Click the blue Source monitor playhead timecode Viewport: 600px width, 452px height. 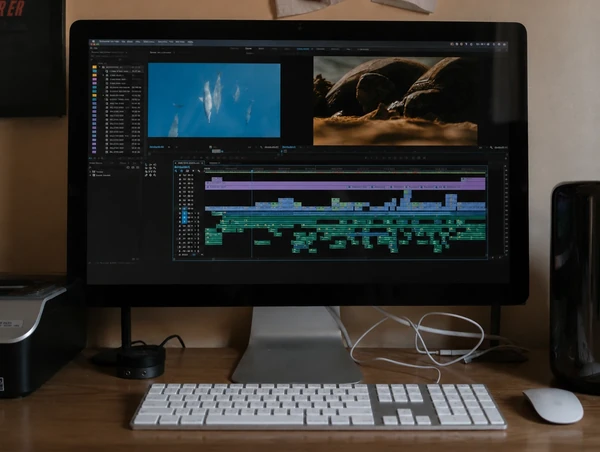click(x=157, y=147)
